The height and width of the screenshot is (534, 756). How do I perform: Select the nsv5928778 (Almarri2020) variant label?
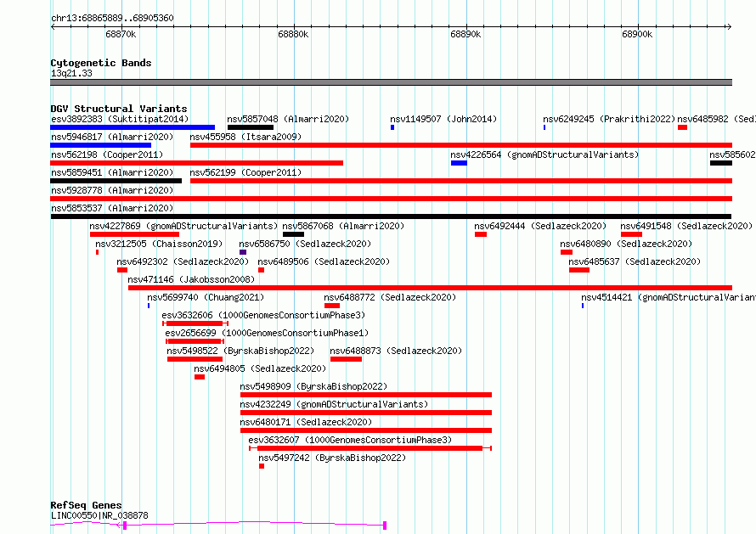(x=112, y=190)
